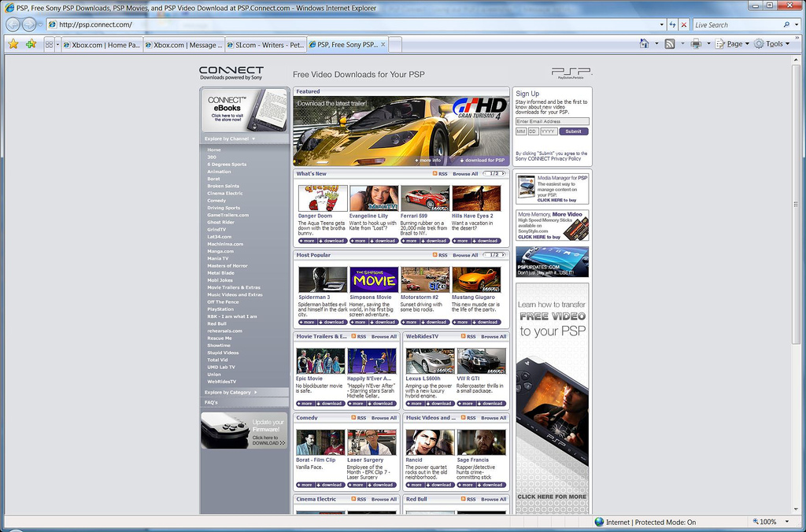
Task: Click the Add to Favorites icon
Action: (31, 44)
